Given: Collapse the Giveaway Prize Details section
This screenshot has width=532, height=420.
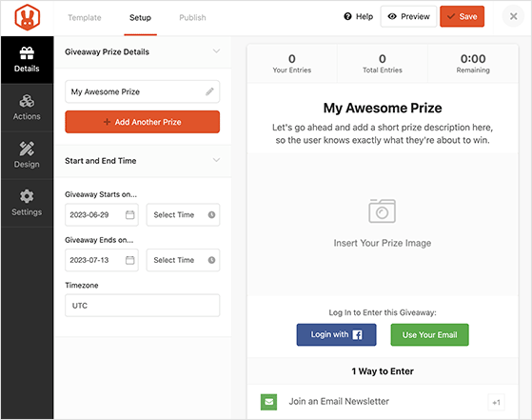Looking at the screenshot, I should (216, 51).
